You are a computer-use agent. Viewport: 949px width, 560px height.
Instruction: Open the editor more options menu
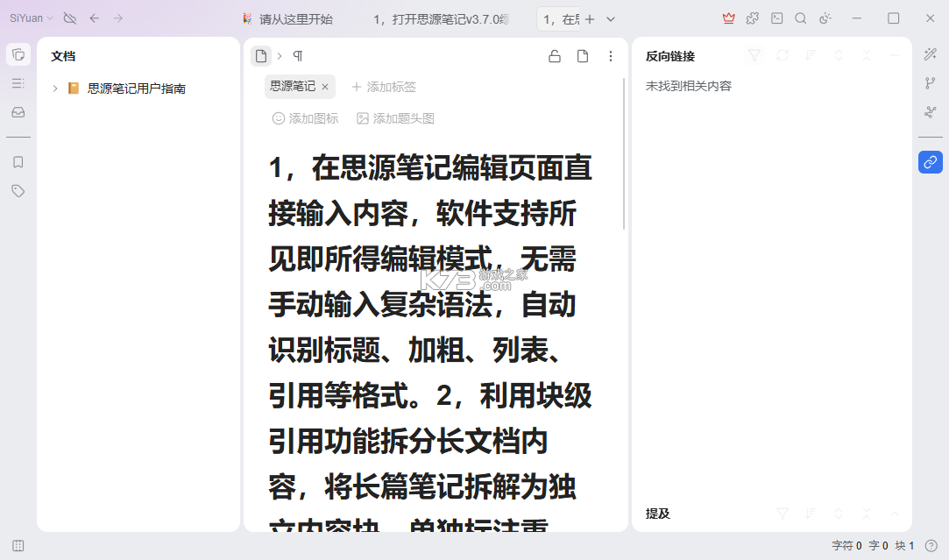[610, 56]
